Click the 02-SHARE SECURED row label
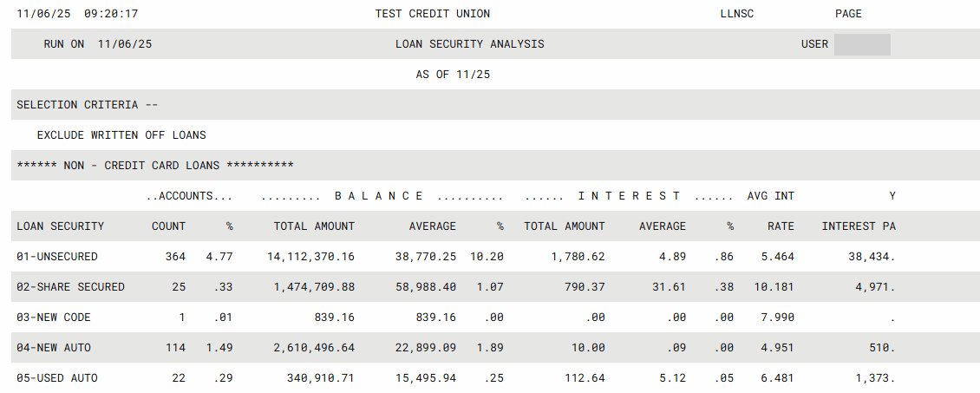The height and width of the screenshot is (393, 980). coord(70,287)
